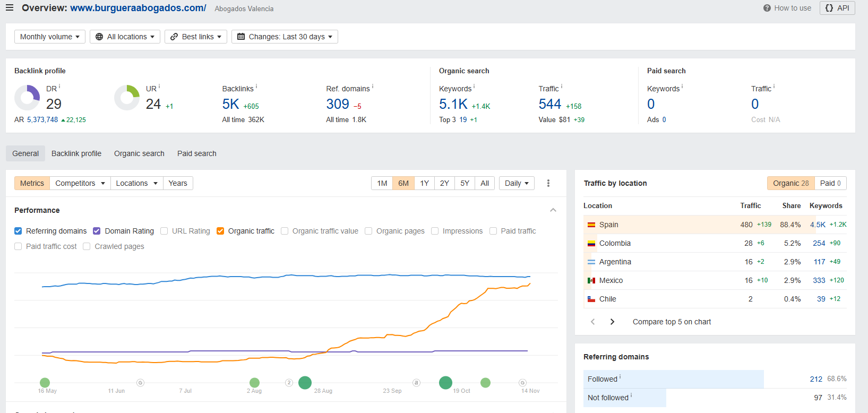Show Organic 28 traffic by location

pyautogui.click(x=790, y=183)
